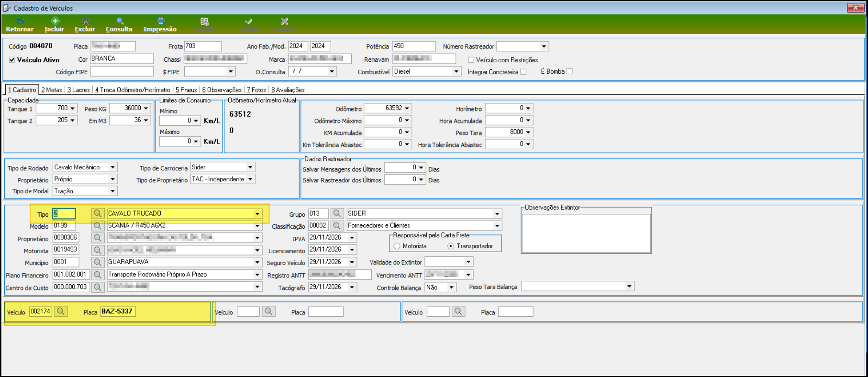The height and width of the screenshot is (377, 868).
Task: Check the É Bomba checkbox
Action: tap(569, 71)
